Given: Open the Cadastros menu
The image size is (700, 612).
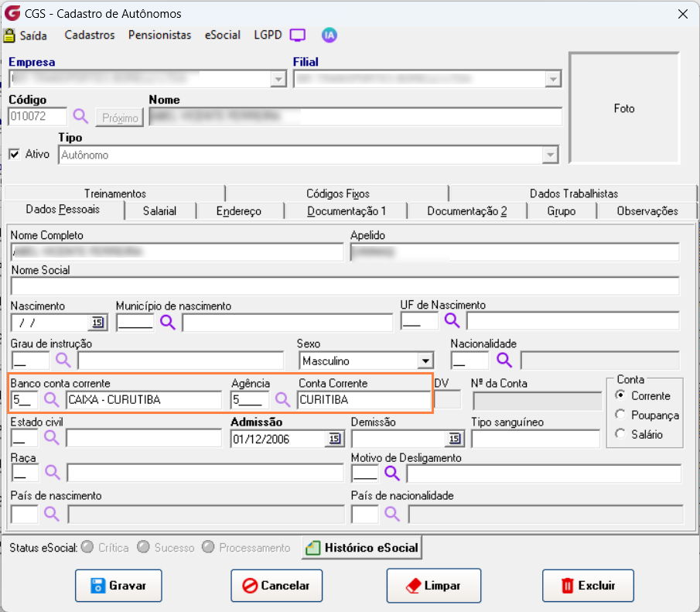Looking at the screenshot, I should 90,35.
